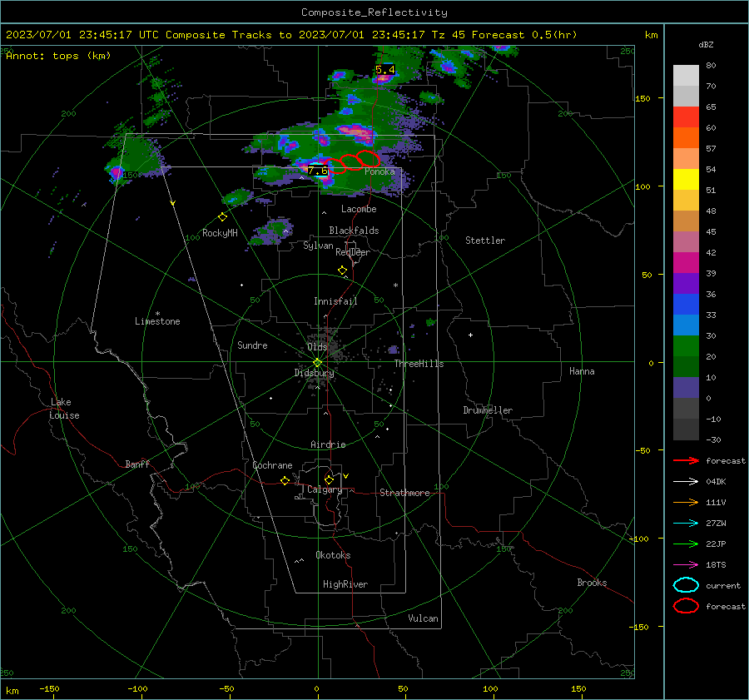
Task: Click the HighRiver label
Action: tap(345, 584)
